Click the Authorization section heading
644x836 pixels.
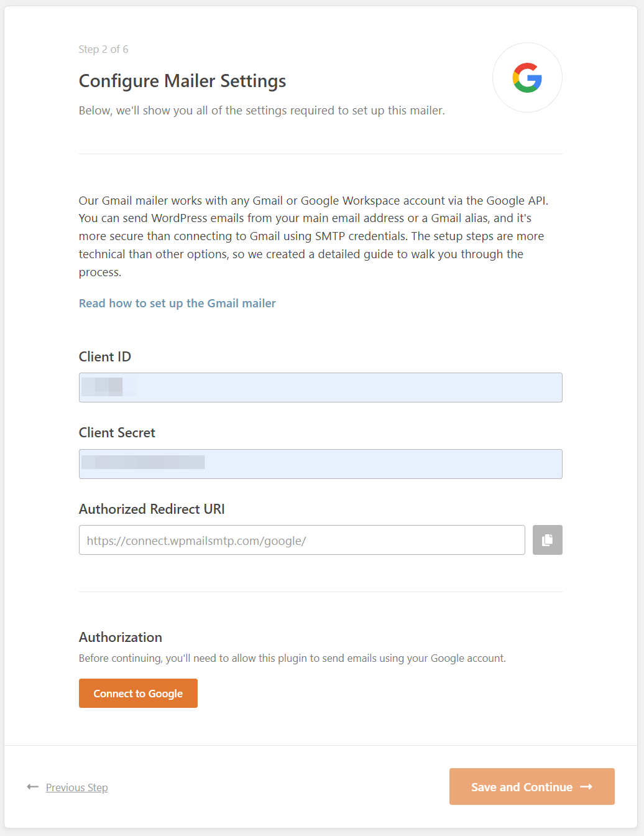(x=120, y=637)
